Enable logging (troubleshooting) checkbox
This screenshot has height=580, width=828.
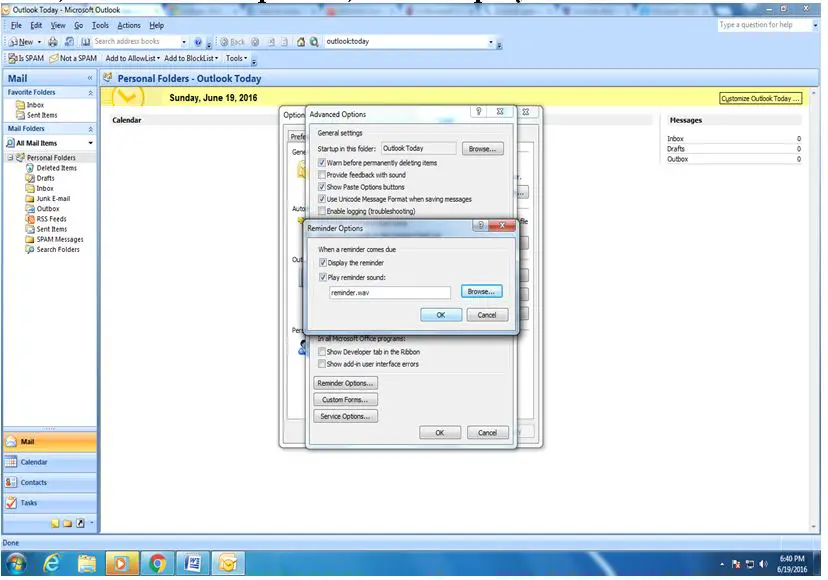click(x=322, y=211)
